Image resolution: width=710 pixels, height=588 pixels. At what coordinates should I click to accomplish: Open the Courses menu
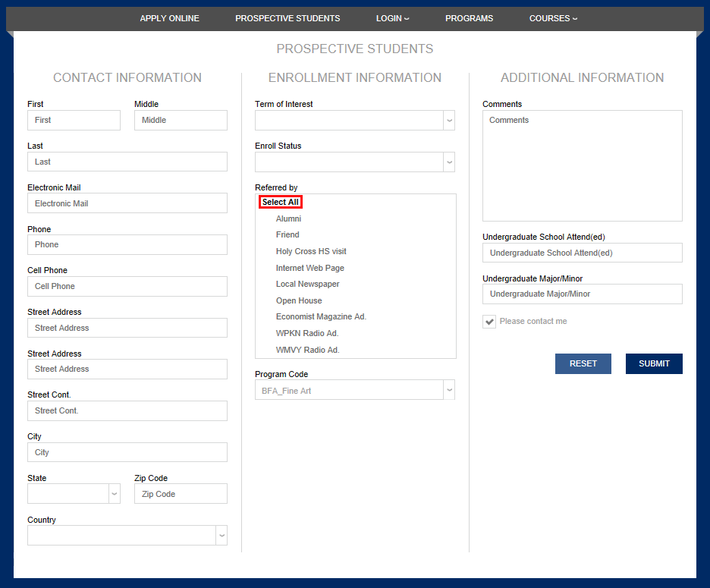553,18
